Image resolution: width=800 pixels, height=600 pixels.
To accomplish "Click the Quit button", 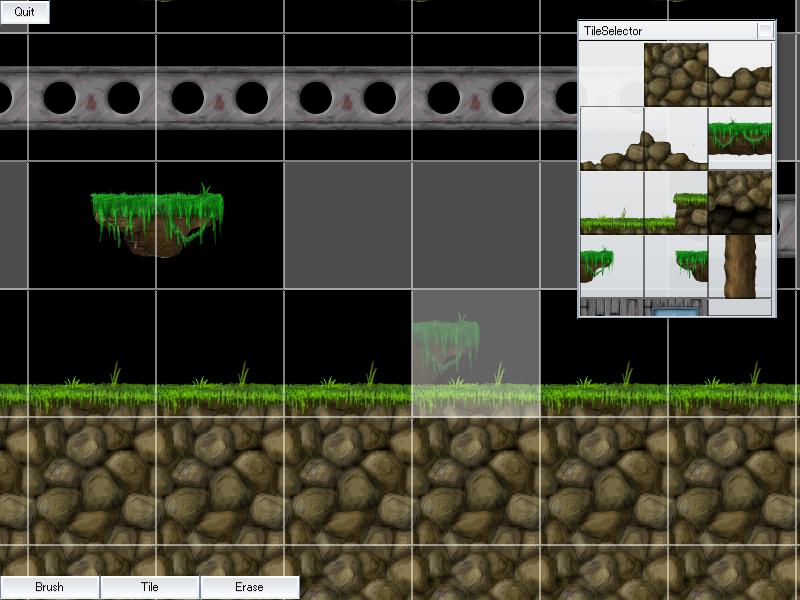I will [24, 12].
